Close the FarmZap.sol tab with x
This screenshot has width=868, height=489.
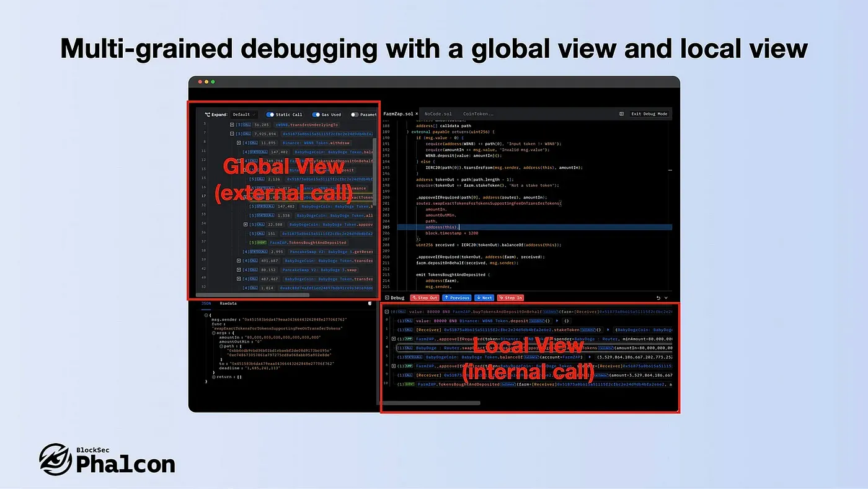417,114
